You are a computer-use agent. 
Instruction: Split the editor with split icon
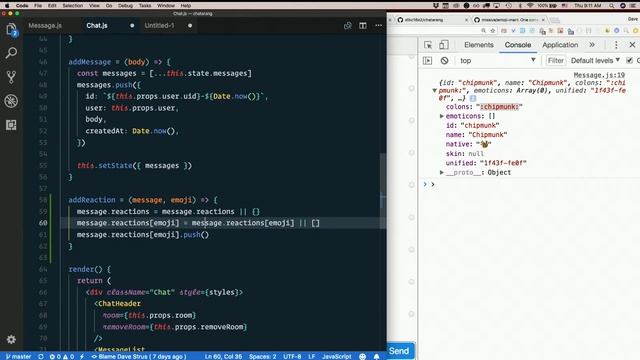(x=363, y=26)
